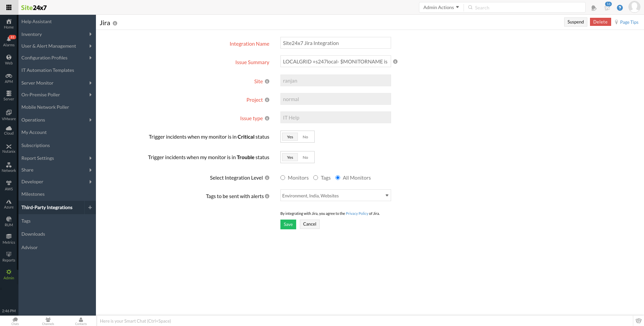This screenshot has width=644, height=326.
Task: Click the green Save button
Action: pos(288,224)
